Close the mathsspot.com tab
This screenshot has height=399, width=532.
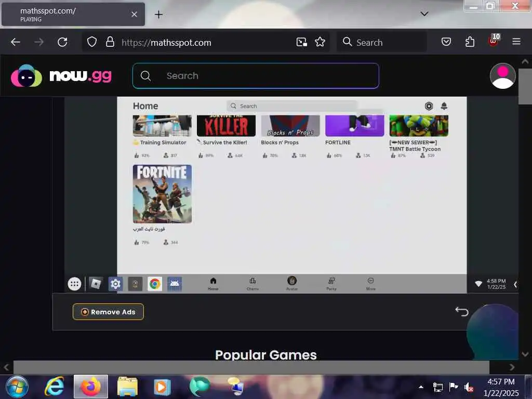coord(135,14)
